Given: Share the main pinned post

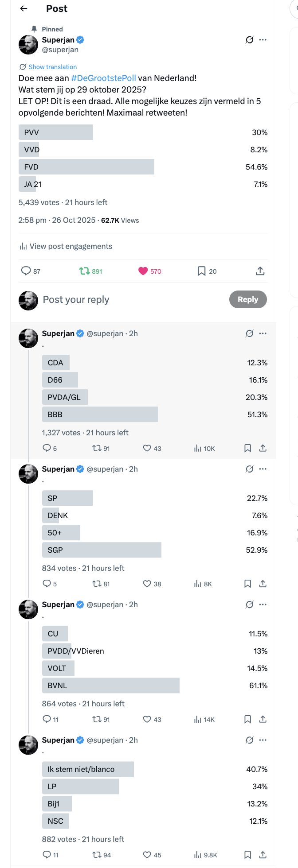Looking at the screenshot, I should pyautogui.click(x=260, y=271).
